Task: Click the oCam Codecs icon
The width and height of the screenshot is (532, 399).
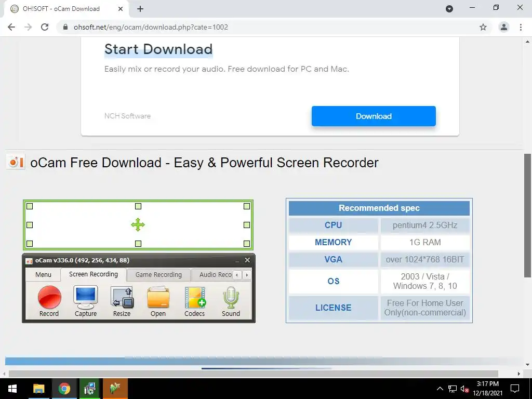Action: click(x=195, y=297)
